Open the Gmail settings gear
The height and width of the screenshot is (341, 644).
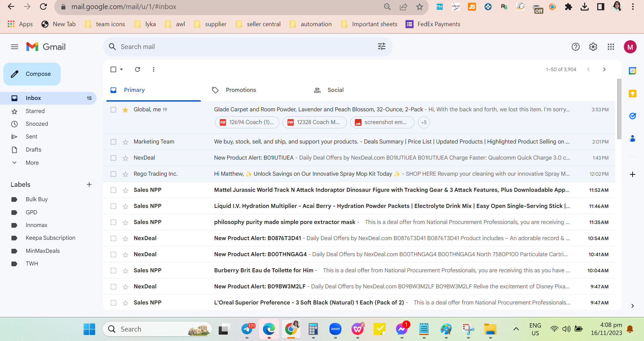pyautogui.click(x=593, y=47)
